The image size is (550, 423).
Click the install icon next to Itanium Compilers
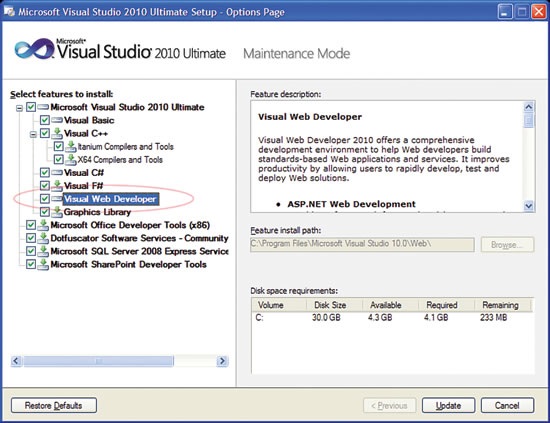coord(71,146)
